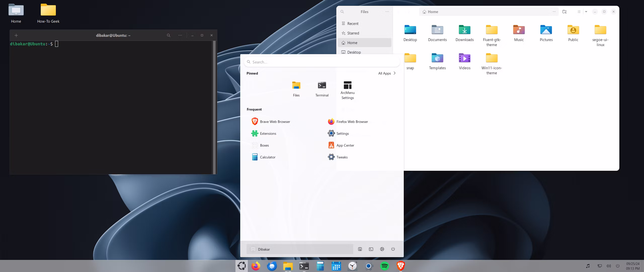Click the power icon in ArcMenu footer
The image size is (644, 272).
click(x=393, y=249)
